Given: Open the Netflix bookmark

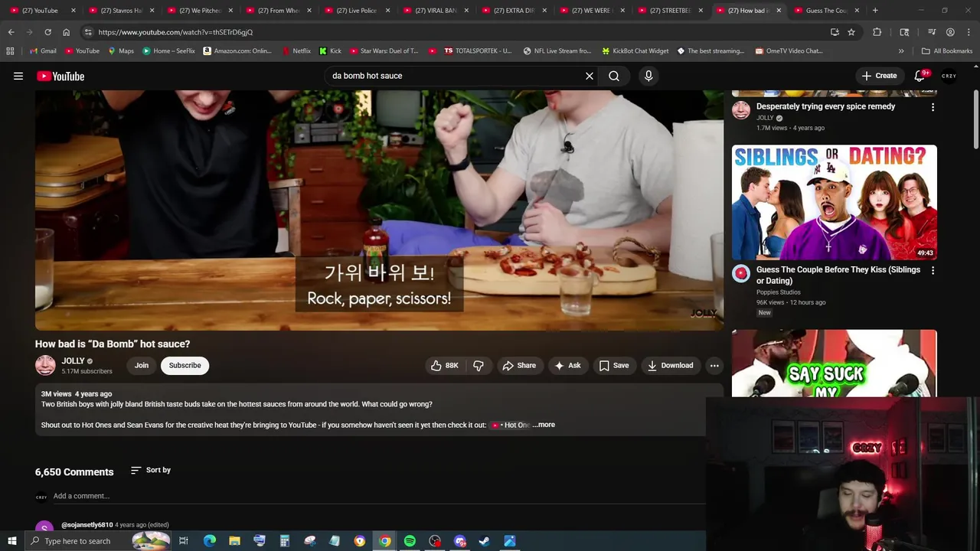Looking at the screenshot, I should click(x=296, y=51).
